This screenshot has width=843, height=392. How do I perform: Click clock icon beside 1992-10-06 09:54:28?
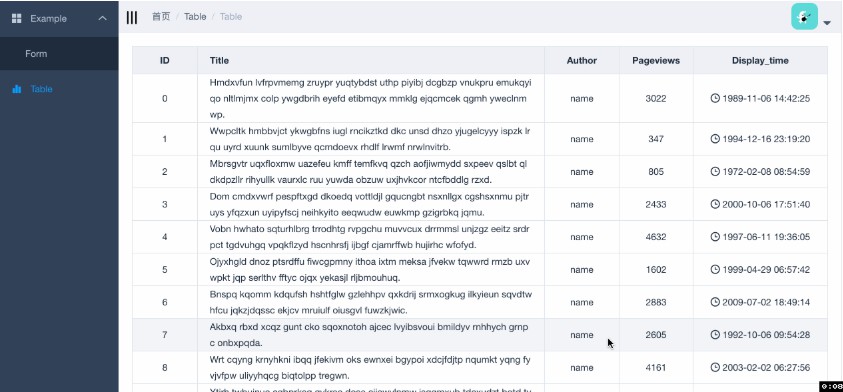click(715, 334)
